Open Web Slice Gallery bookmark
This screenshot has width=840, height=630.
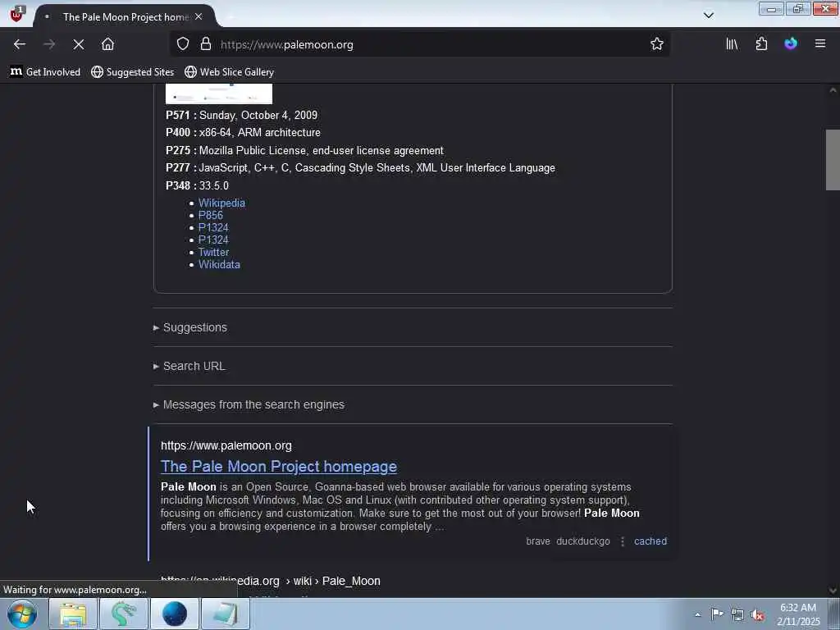230,72
